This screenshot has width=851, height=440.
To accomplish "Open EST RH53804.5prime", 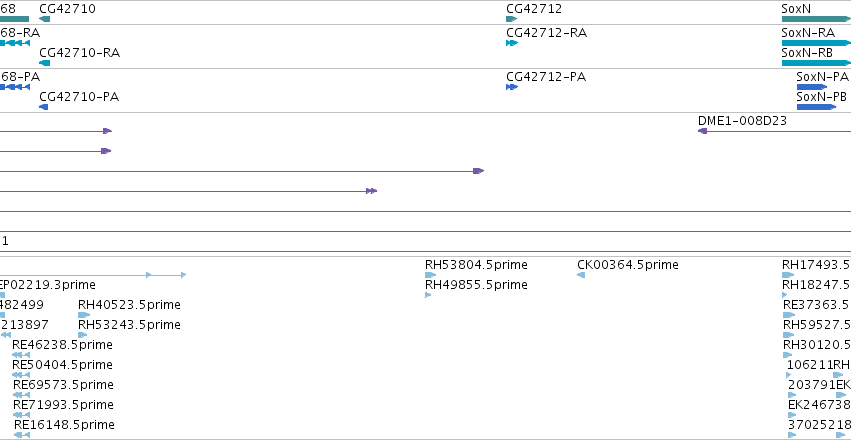I will point(430,275).
